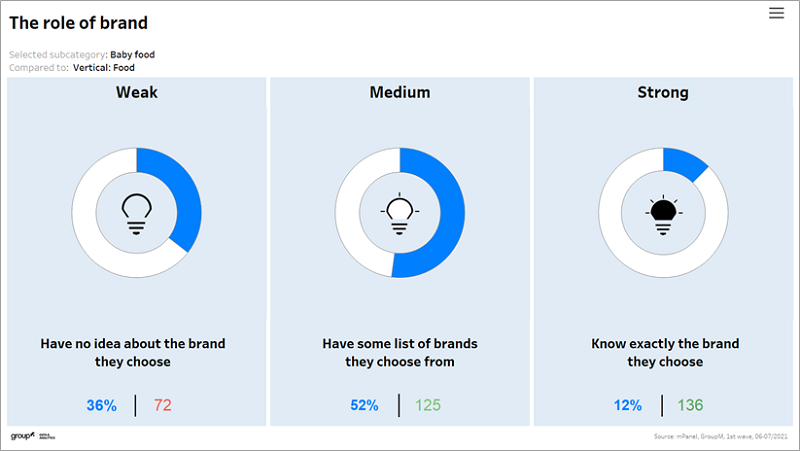Click the Baby food subcategory value
Screen dimensions: 800x451
click(132, 54)
